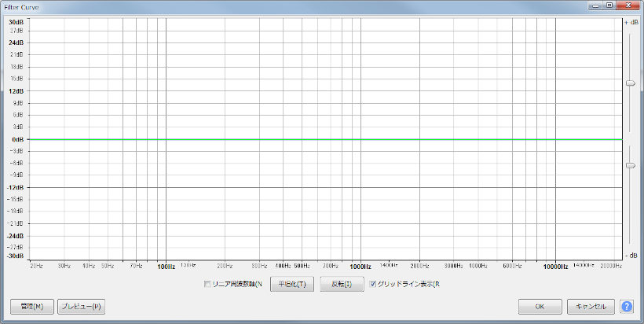Click the graph at 100Hz and -12dB
This screenshot has width=644, height=324.
click(x=166, y=187)
